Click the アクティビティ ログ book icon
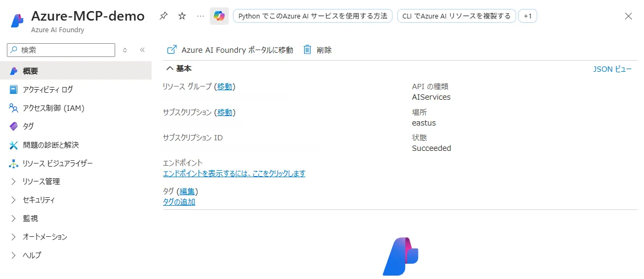Screen dimensions: 644x279 pos(14,90)
